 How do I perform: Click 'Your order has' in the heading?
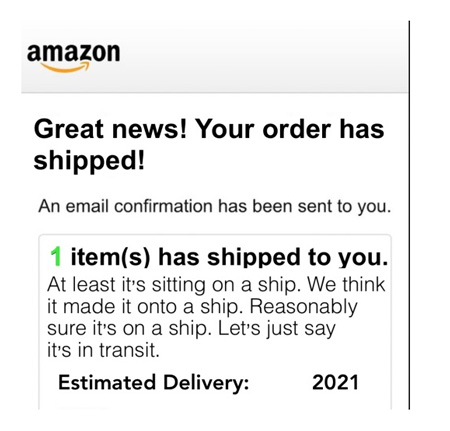(x=290, y=129)
